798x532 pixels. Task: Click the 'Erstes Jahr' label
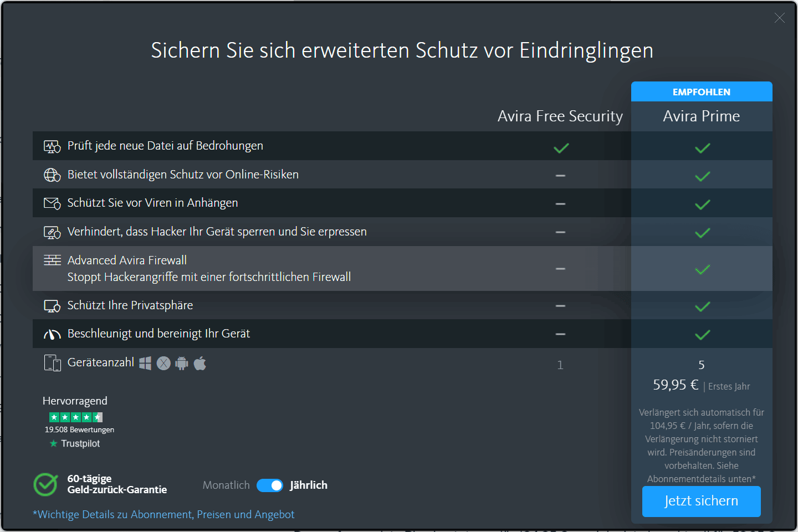(729, 386)
